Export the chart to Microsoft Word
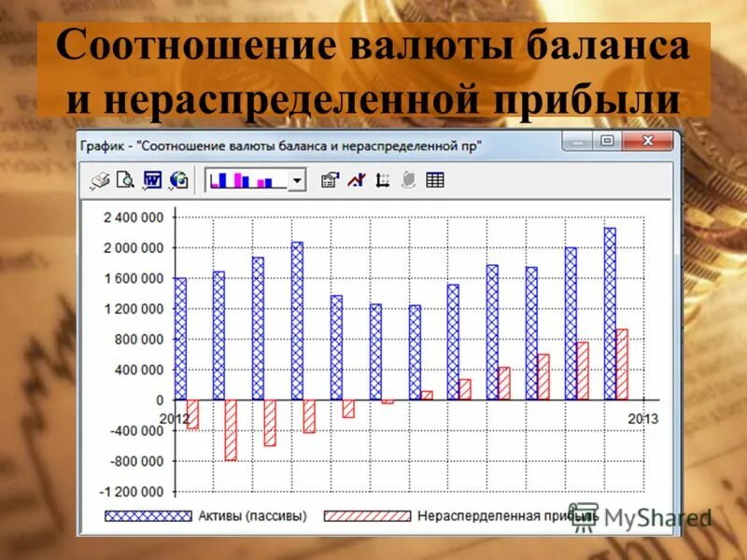 [151, 179]
